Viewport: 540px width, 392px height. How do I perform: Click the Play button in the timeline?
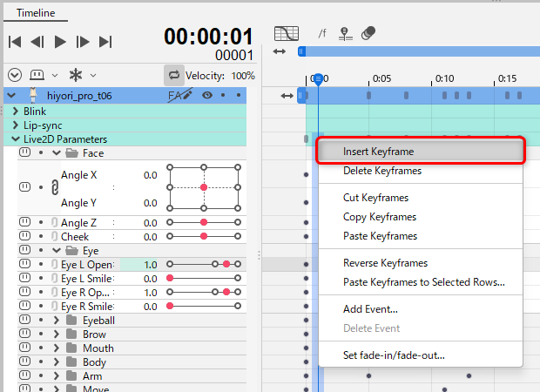coord(60,41)
